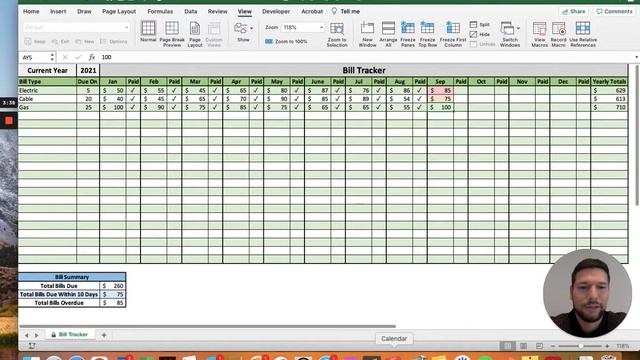Open the Insert ribbon tab
The height and width of the screenshot is (360, 640).
tap(58, 11)
